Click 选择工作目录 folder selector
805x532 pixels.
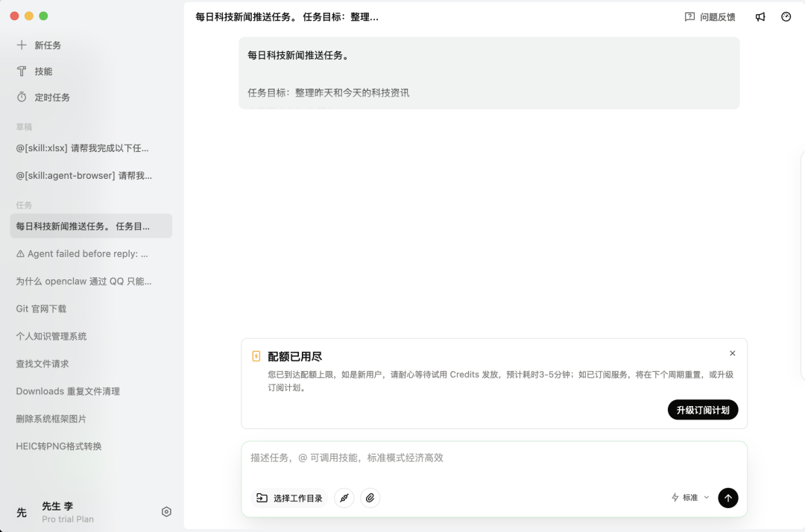(x=290, y=498)
